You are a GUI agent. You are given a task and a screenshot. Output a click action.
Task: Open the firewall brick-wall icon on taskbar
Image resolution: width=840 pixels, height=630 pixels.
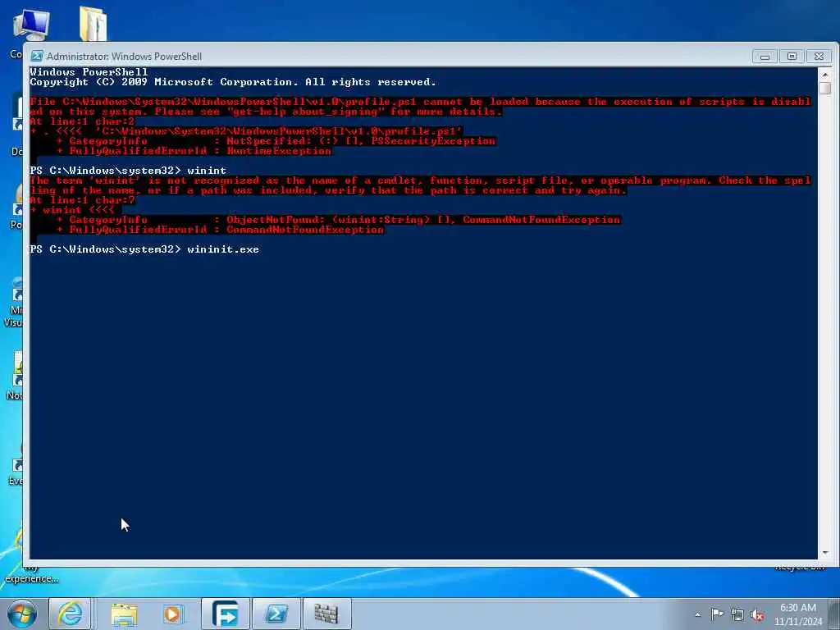pos(326,614)
